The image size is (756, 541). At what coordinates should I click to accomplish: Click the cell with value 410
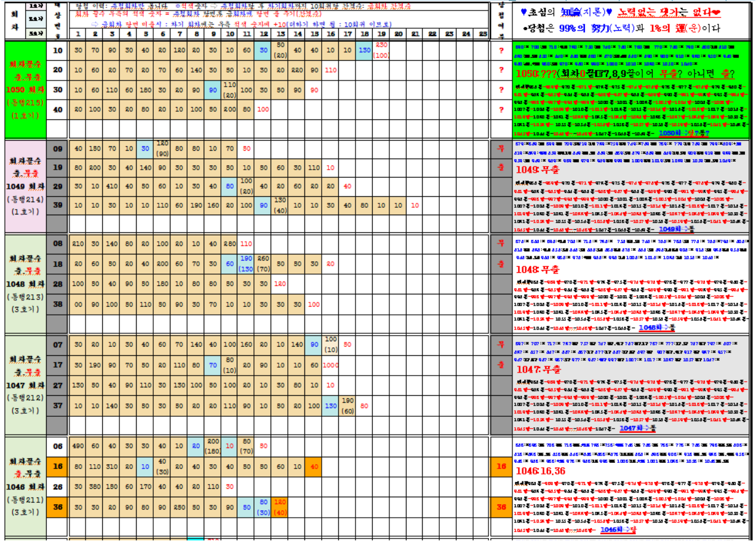coord(112,186)
